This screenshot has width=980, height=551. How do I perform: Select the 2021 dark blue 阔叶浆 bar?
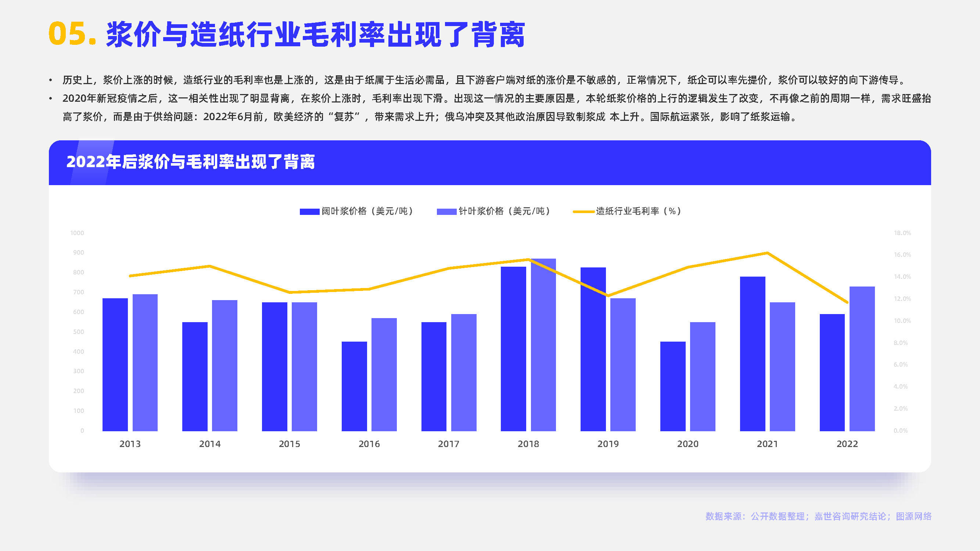coord(753,354)
